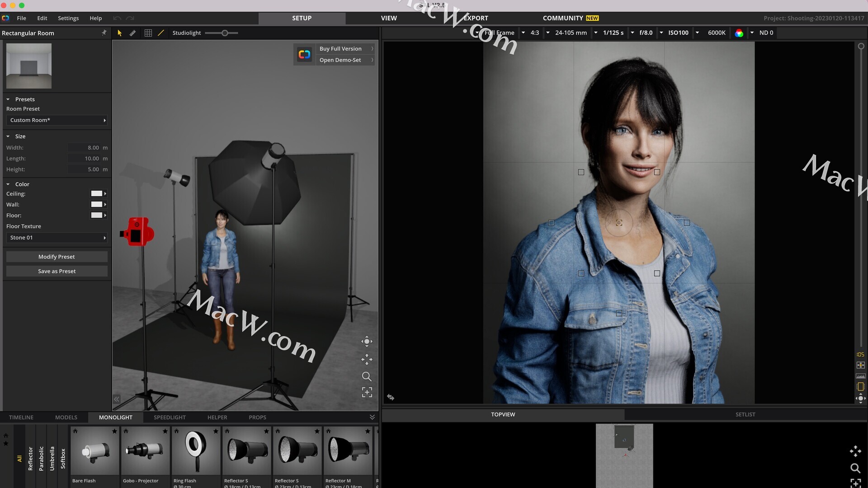Click the pan viewport icon
This screenshot has width=868, height=488.
pyautogui.click(x=367, y=359)
